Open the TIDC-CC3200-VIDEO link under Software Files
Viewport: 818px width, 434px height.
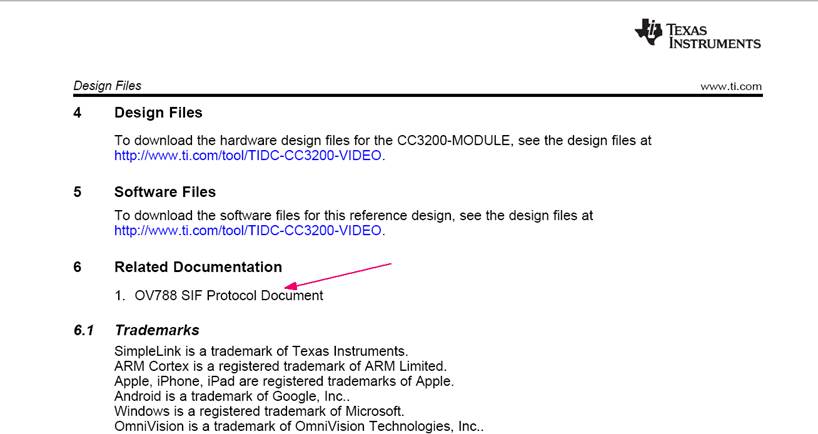(248, 231)
